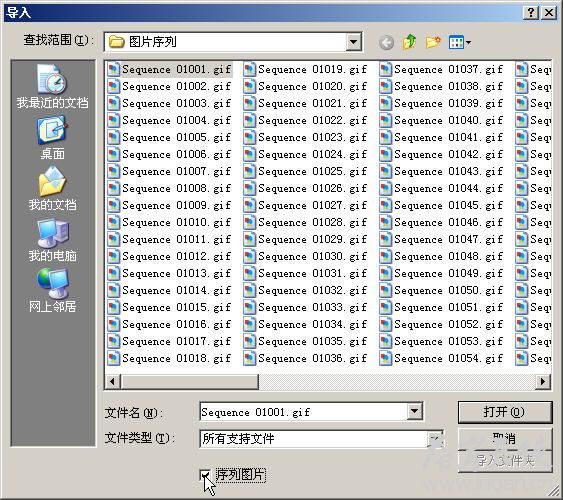Image resolution: width=563 pixels, height=500 pixels.
Task: Expand the file name dropdown arrow
Action: 414,411
